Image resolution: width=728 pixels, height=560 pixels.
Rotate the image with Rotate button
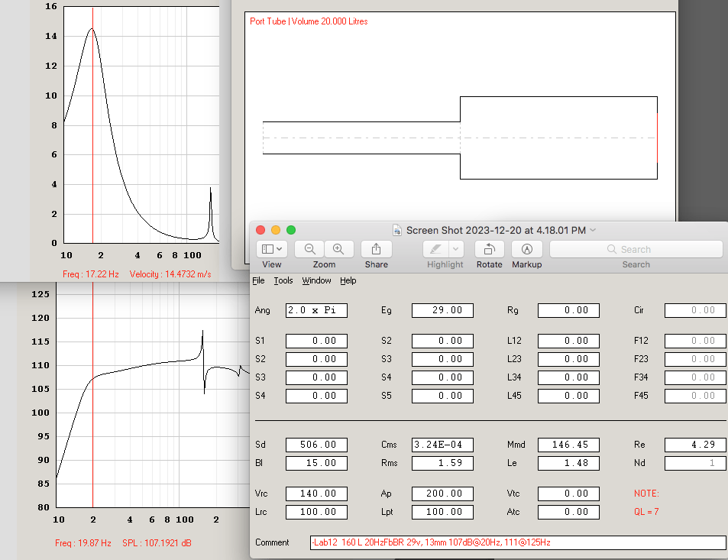(490, 249)
